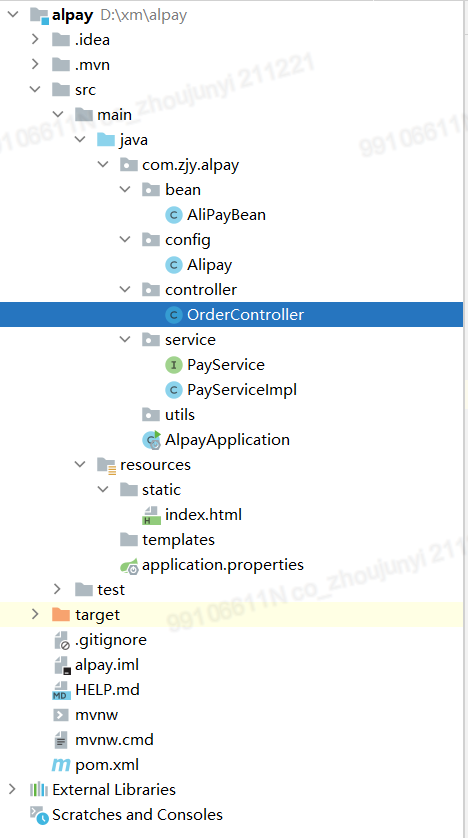Click the OrderController class icon
The width and height of the screenshot is (468, 838).
coord(173,315)
